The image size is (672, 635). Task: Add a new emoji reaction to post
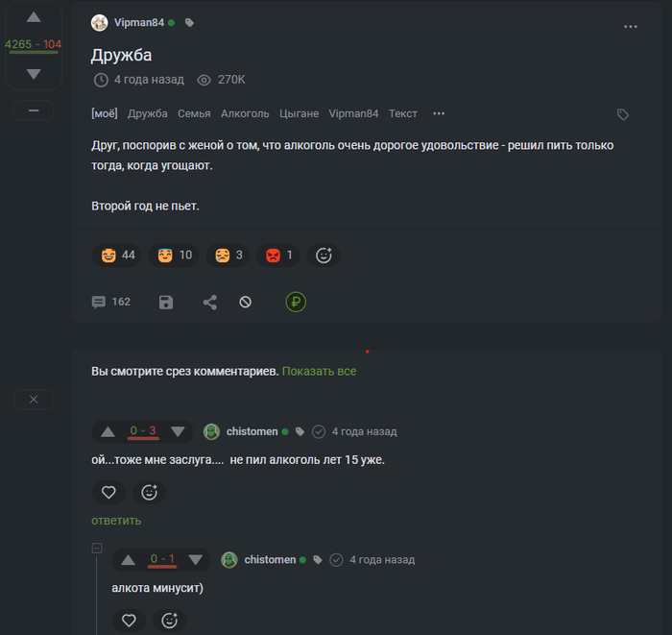[x=324, y=256]
